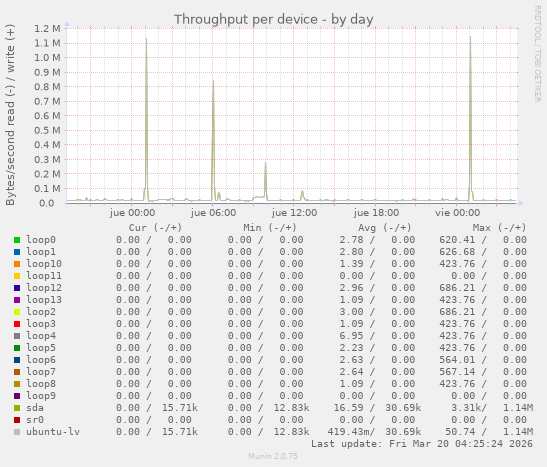The image size is (547, 467).
Task: Click the loop7 max read value 567.14
Action: [x=457, y=371]
